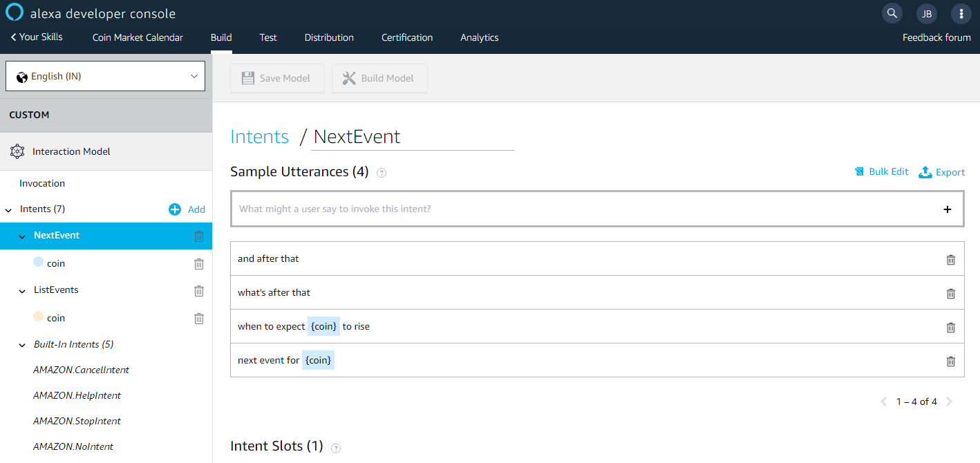Click the "what's after that" utterance text
Viewport: 980px width, 463px height.
tap(274, 292)
